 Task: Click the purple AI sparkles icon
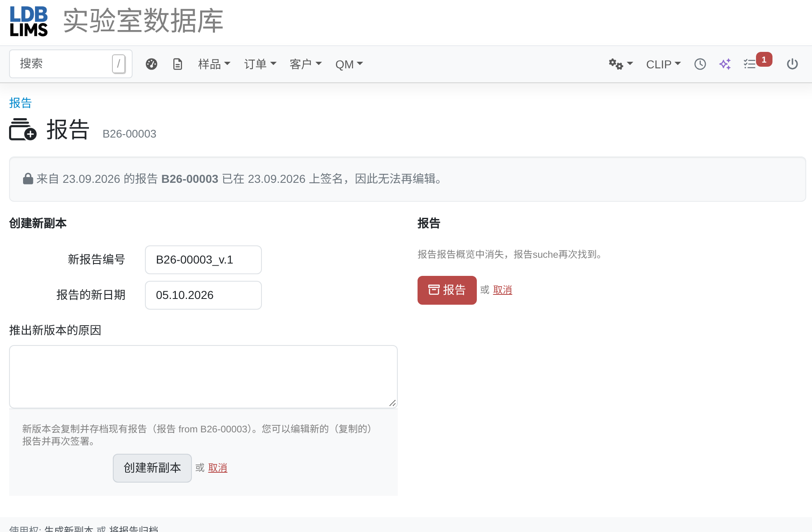[x=725, y=64]
